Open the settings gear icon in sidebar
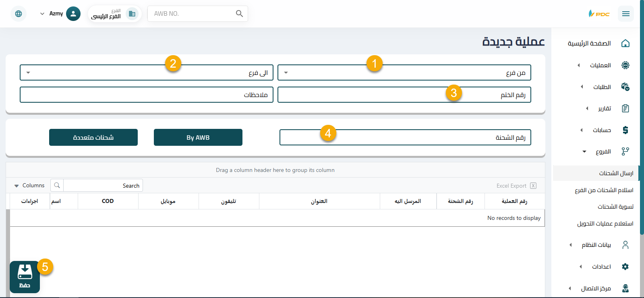Viewport: 644px width, 298px height. 625,267
